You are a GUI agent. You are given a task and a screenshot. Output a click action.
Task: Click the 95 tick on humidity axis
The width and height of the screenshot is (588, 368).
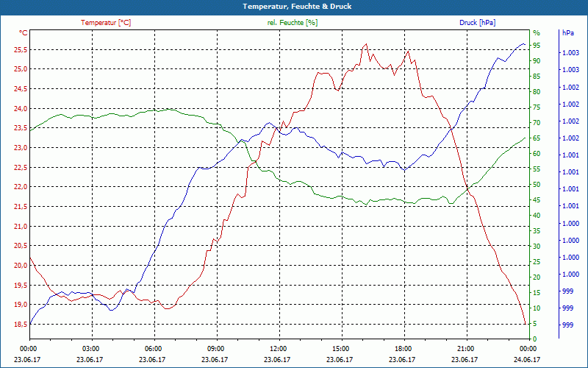click(x=537, y=46)
